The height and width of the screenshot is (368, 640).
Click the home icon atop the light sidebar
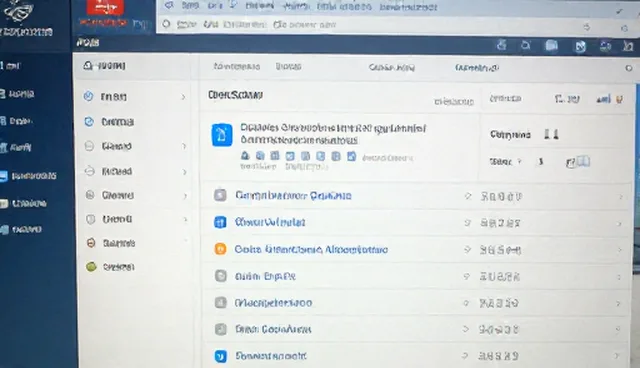(88, 65)
